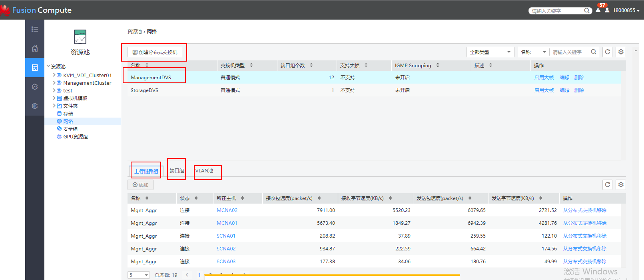Screen dimensions: 644x280
Task: Click 创建分布式交换机 button
Action: (x=155, y=52)
